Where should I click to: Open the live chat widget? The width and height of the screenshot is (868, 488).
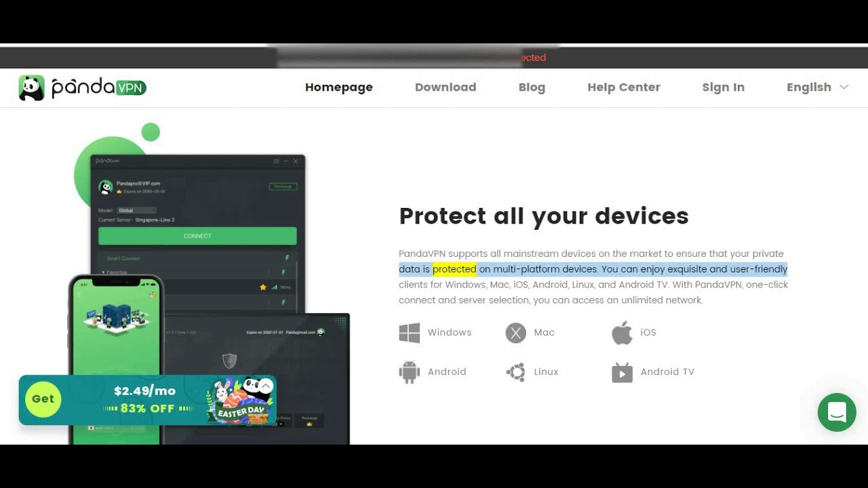[x=837, y=412]
